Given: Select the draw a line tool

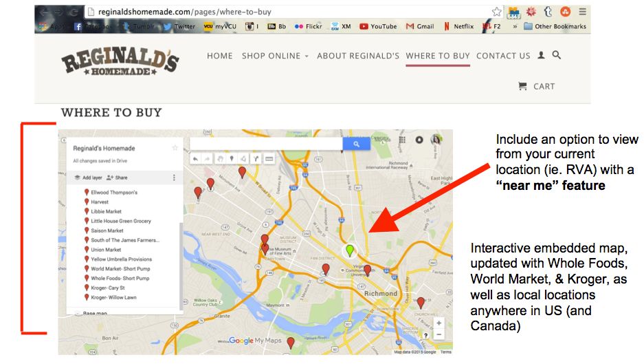Looking at the screenshot, I should (x=243, y=159).
